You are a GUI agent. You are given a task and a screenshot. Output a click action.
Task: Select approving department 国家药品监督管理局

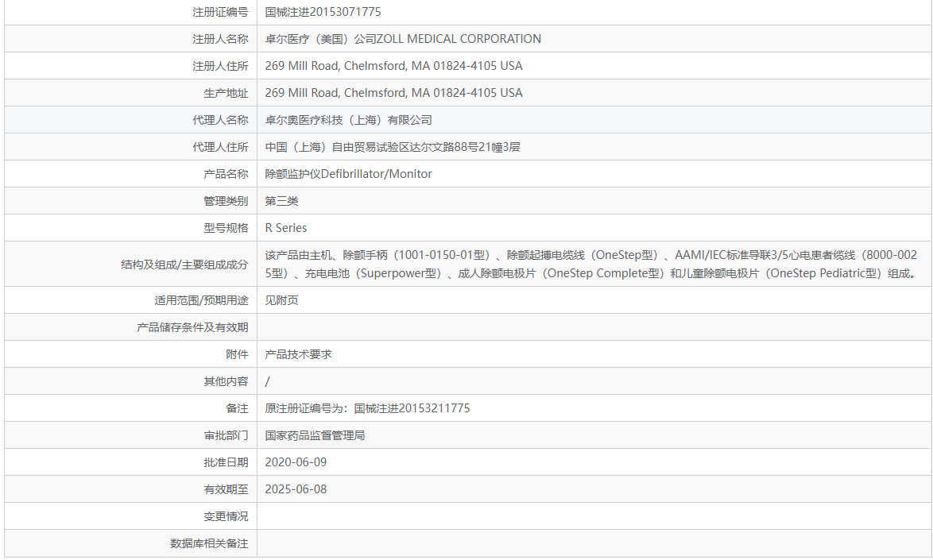pyautogui.click(x=315, y=435)
